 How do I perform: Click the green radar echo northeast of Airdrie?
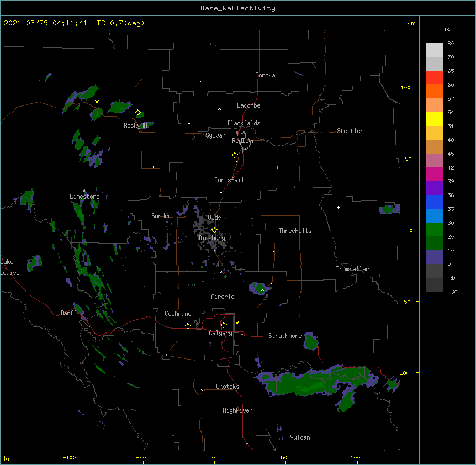click(259, 288)
